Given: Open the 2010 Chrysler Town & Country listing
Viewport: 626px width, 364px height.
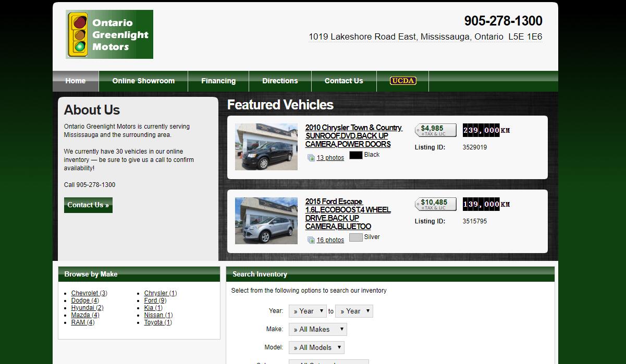Looking at the screenshot, I should pos(353,136).
